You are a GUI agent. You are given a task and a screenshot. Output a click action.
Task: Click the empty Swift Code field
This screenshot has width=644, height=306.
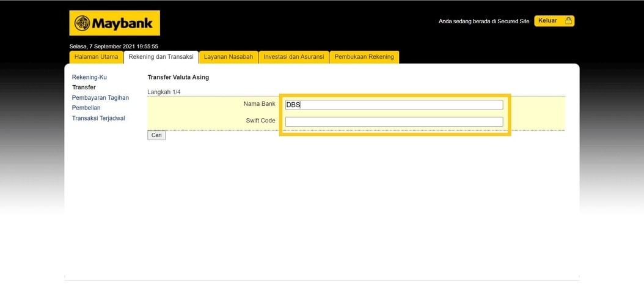coord(394,122)
